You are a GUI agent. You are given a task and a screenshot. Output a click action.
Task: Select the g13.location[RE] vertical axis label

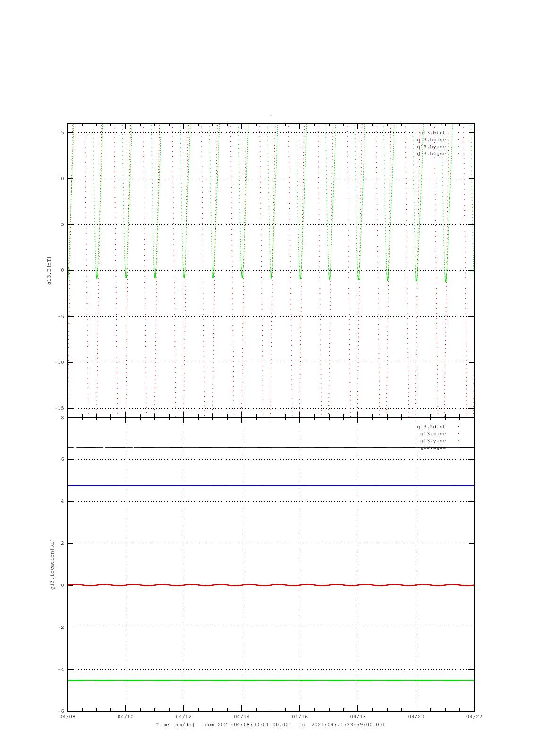click(53, 564)
